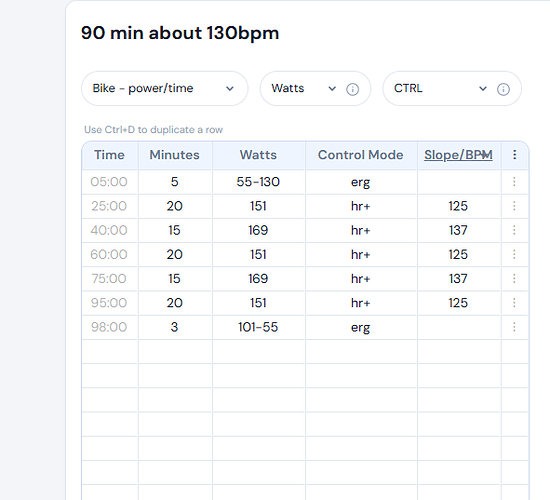
Task: Click the Minutes cell showing 3
Action: [x=174, y=327]
